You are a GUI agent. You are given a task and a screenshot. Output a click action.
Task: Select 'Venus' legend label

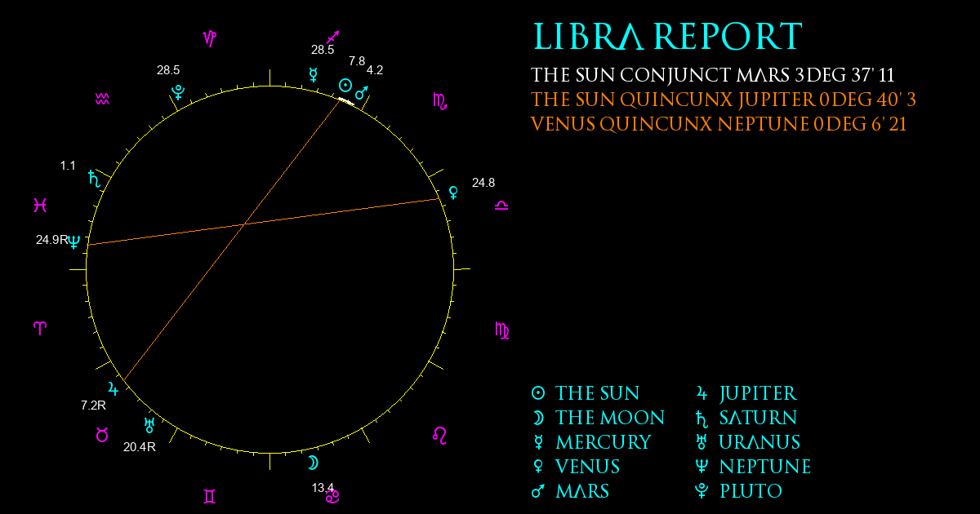pyautogui.click(x=587, y=467)
